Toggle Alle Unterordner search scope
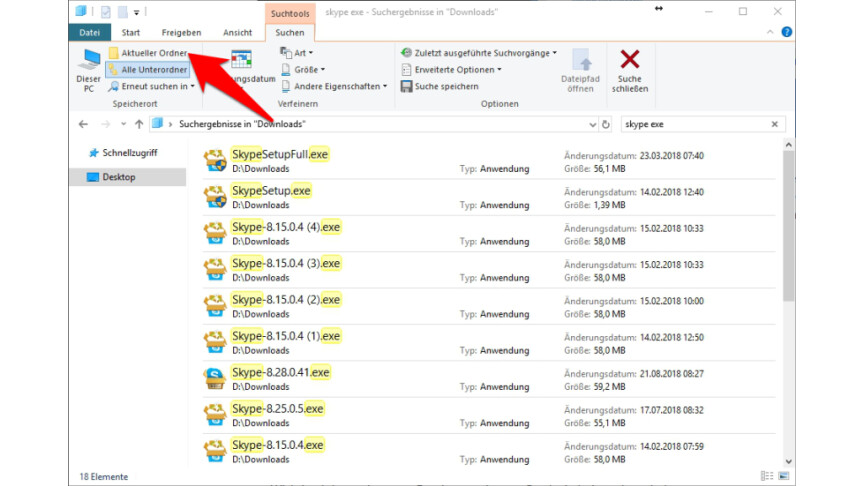Screen dimensions: 864x486 (x=148, y=70)
